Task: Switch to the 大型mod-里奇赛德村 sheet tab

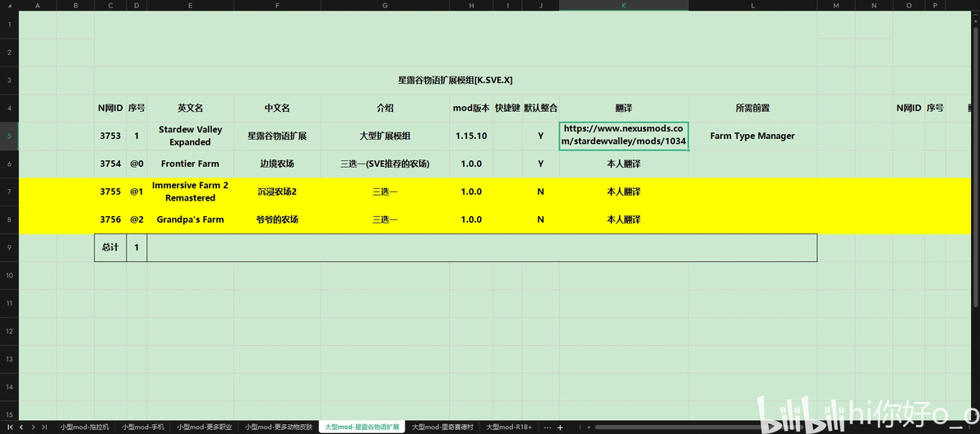Action: [x=442, y=427]
